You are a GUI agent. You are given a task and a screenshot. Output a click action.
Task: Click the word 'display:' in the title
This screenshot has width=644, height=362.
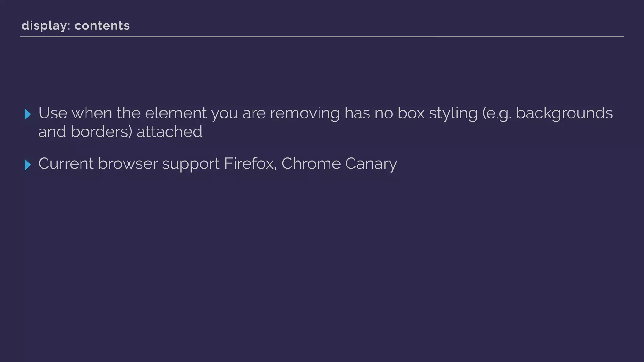click(46, 25)
